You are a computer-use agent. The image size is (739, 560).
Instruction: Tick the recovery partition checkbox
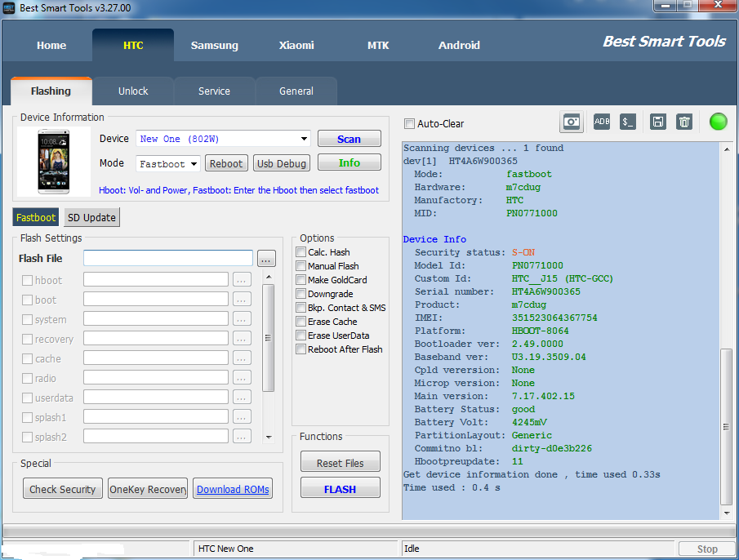point(27,339)
